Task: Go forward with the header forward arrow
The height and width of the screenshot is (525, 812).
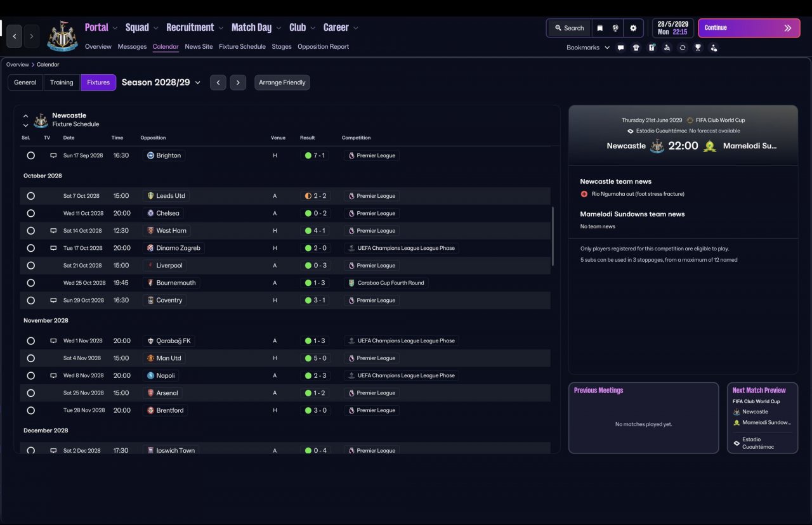Action: [x=32, y=36]
